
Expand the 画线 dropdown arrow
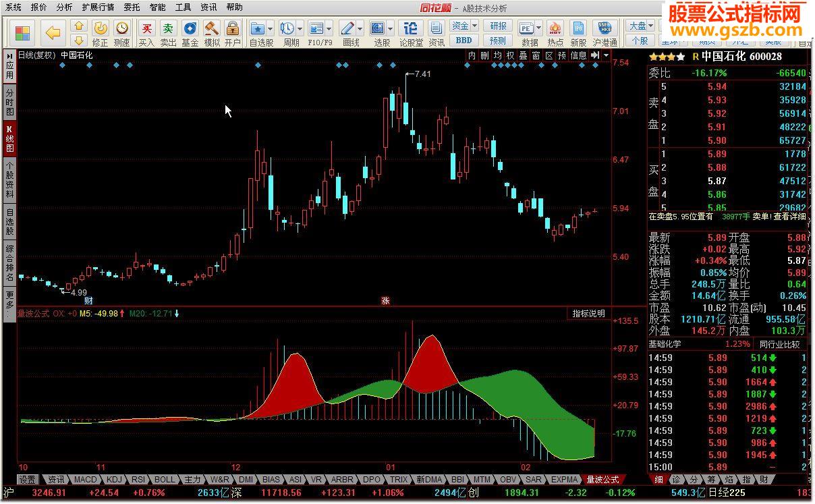(x=360, y=29)
